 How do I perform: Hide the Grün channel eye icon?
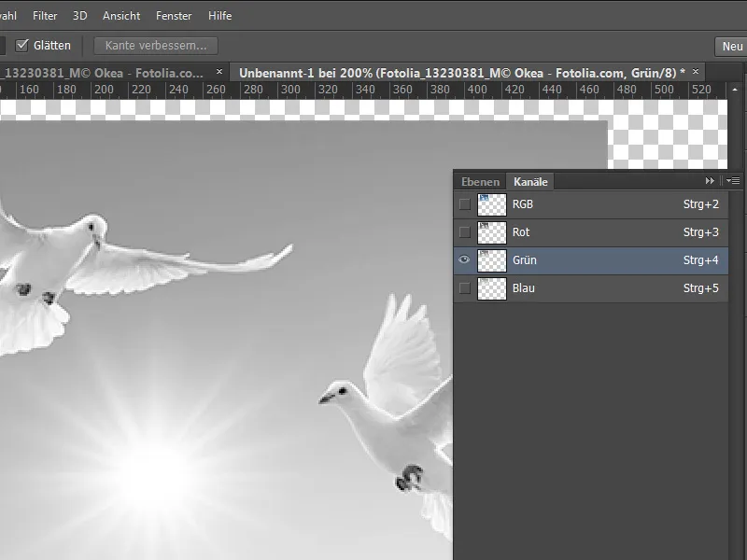[x=464, y=260]
